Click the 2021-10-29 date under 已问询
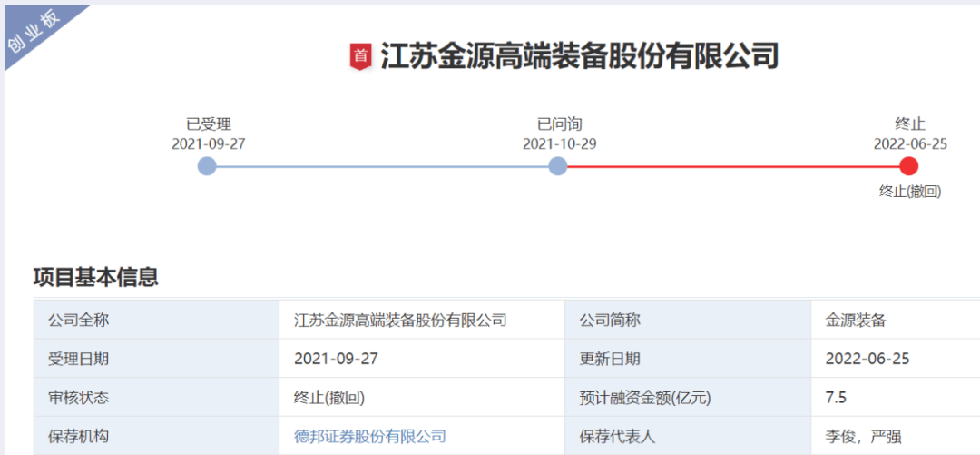 [559, 143]
